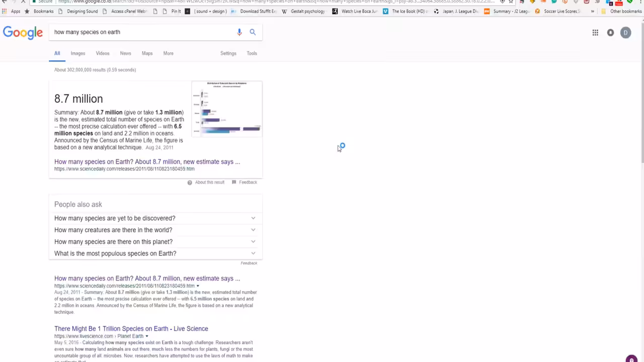Open { sound + design } bookmark
The height and width of the screenshot is (362, 644).
pyautogui.click(x=206, y=11)
